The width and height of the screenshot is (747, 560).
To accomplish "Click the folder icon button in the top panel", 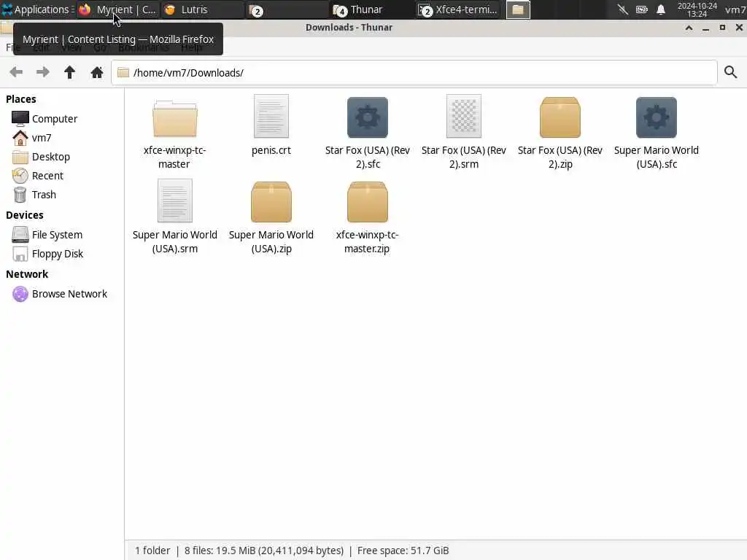I will [x=518, y=9].
